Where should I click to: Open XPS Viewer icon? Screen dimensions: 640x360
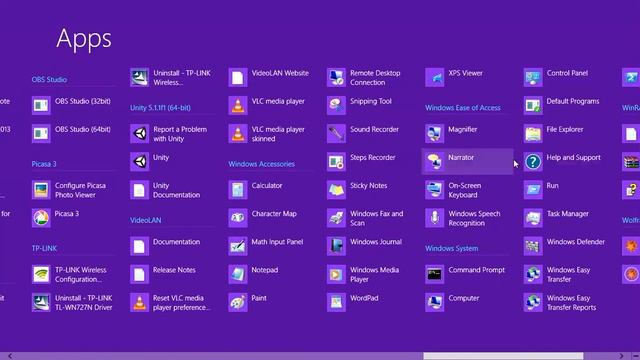click(435, 77)
